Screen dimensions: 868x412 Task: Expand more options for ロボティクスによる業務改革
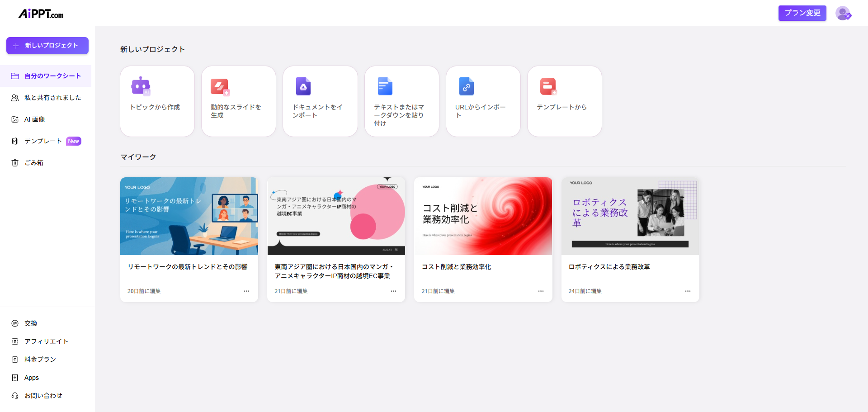(x=688, y=291)
